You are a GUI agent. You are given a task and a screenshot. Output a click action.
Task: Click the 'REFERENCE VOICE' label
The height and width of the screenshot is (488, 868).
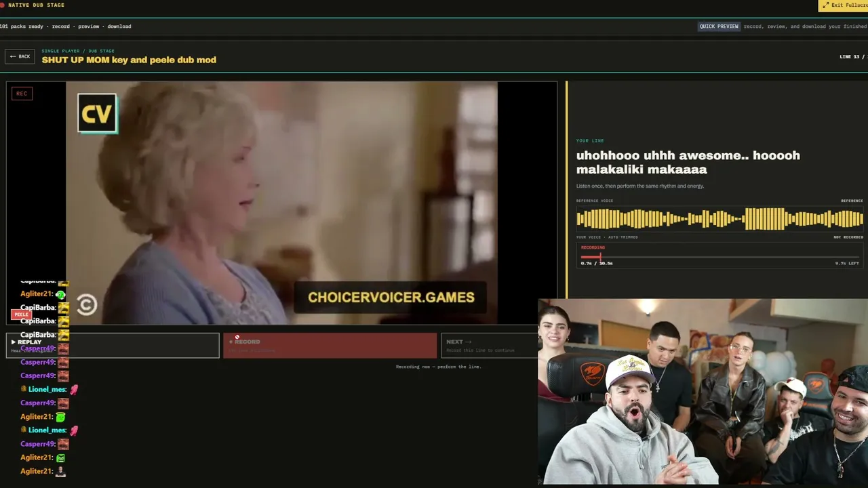[595, 201]
